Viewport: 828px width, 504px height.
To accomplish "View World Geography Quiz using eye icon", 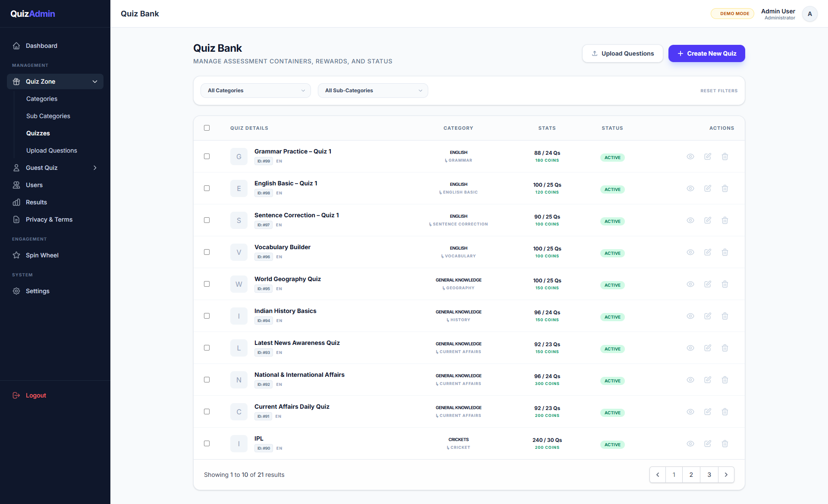I will click(690, 284).
